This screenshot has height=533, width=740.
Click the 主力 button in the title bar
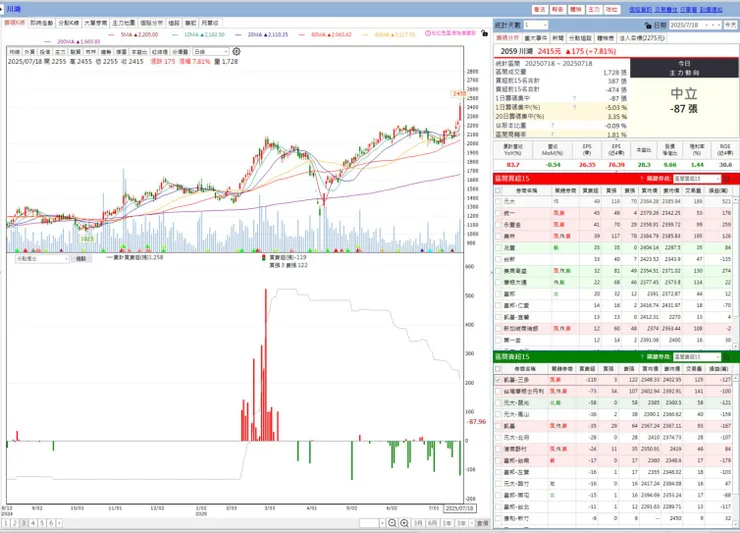tap(594, 9)
